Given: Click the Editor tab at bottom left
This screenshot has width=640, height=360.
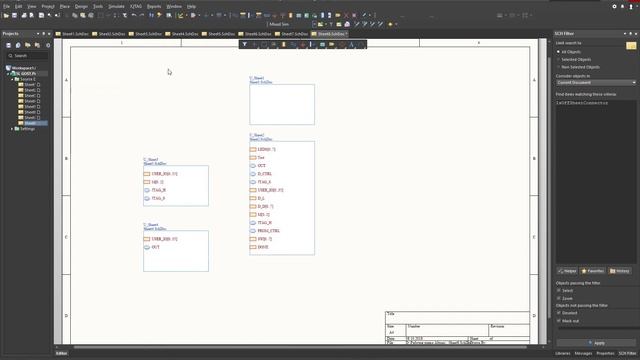Looking at the screenshot, I should (x=62, y=353).
